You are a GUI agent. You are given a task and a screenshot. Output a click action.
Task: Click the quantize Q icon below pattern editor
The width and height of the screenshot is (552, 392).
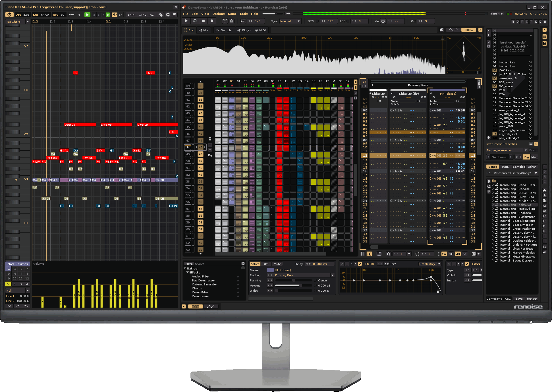pos(389,254)
